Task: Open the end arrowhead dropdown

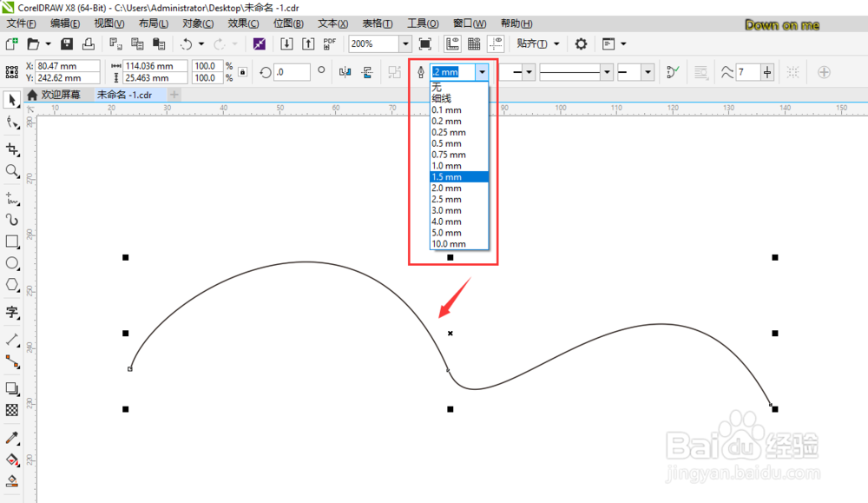Action: click(648, 72)
